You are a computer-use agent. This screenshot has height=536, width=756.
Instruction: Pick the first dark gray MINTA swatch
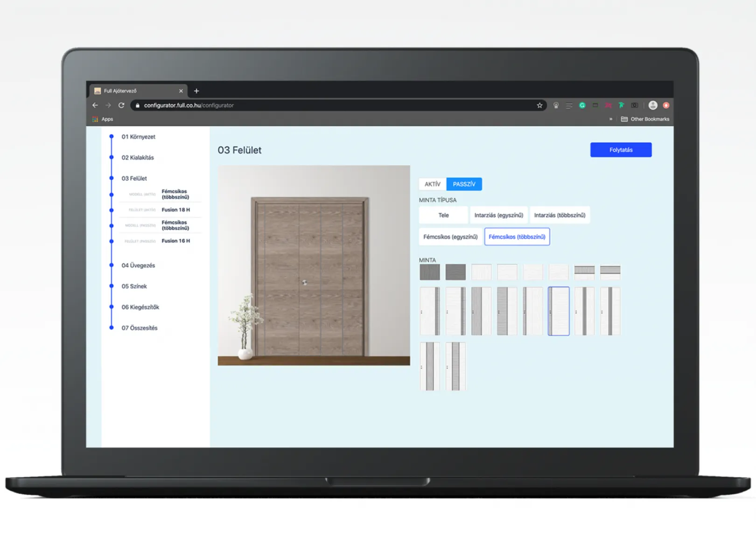[x=430, y=272]
